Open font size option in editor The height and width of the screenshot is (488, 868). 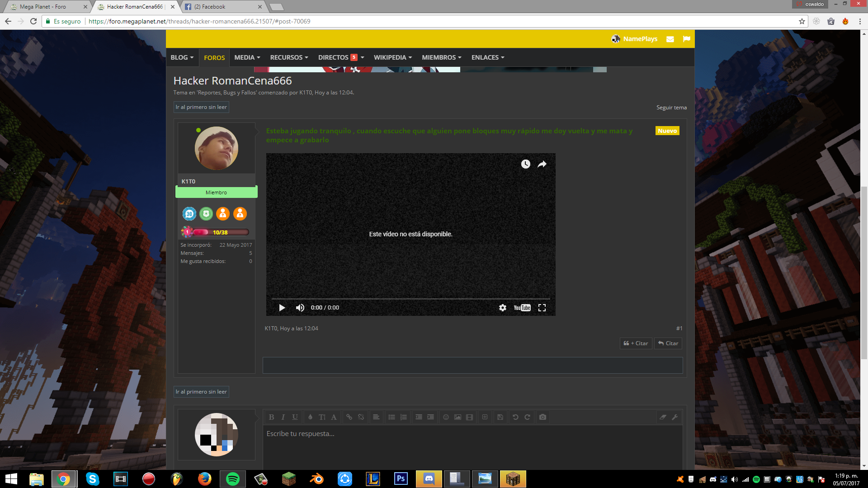[322, 417]
